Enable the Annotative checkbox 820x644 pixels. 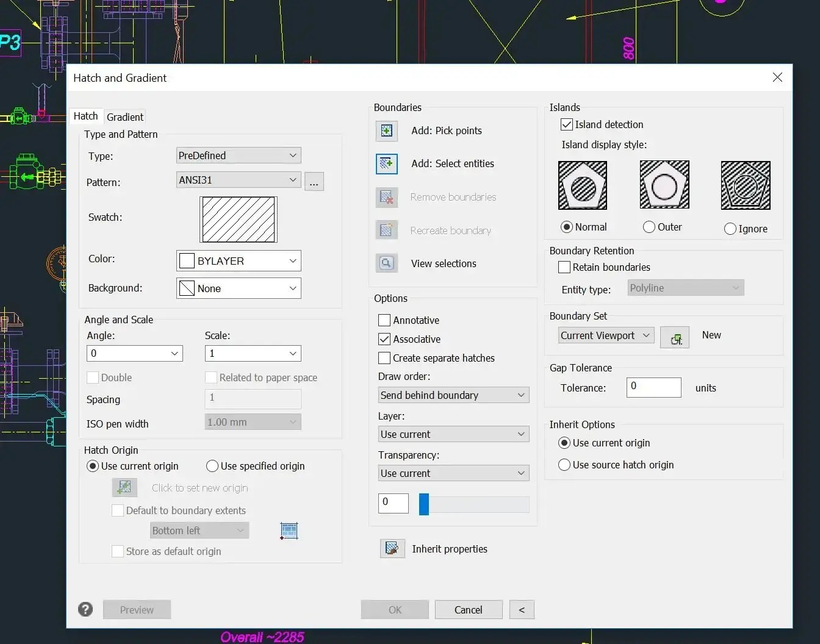384,320
